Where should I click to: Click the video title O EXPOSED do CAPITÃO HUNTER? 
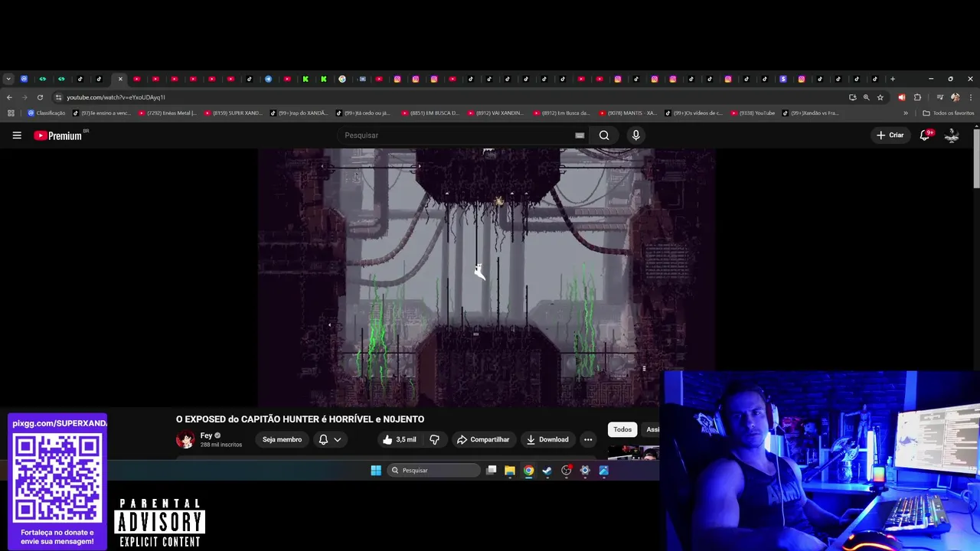pos(300,419)
